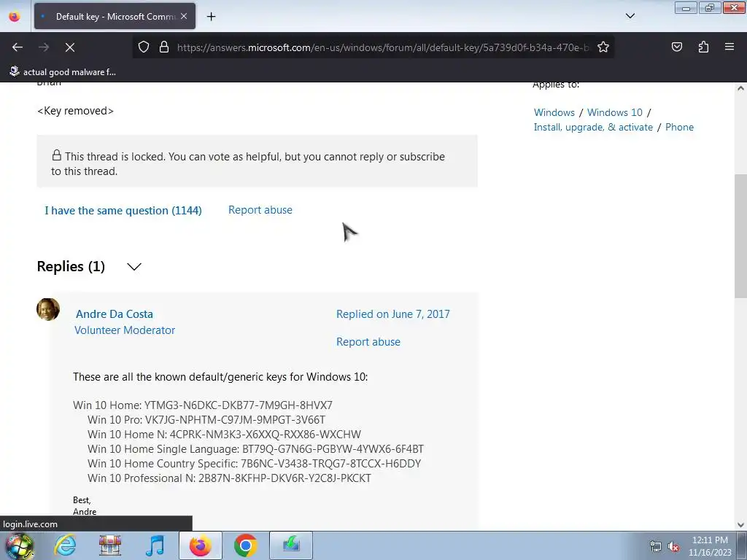Open Andre Da Costa's profile link
The image size is (747, 560).
[x=115, y=314]
